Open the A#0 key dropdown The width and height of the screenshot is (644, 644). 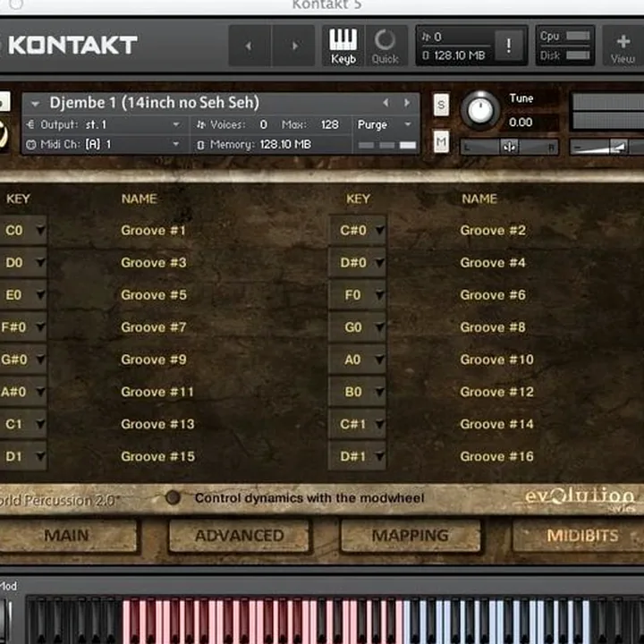click(x=22, y=392)
